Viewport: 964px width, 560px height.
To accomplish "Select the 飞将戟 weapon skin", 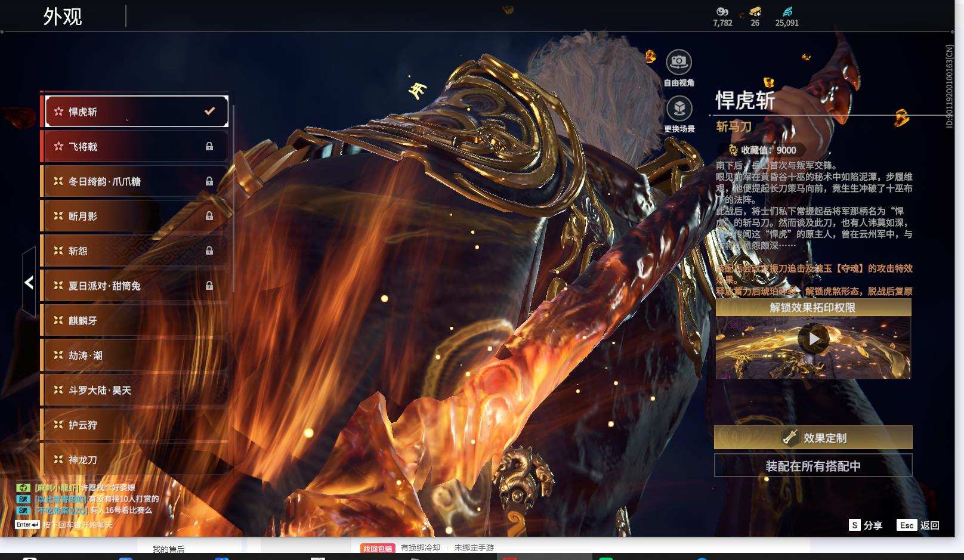I will [x=137, y=146].
